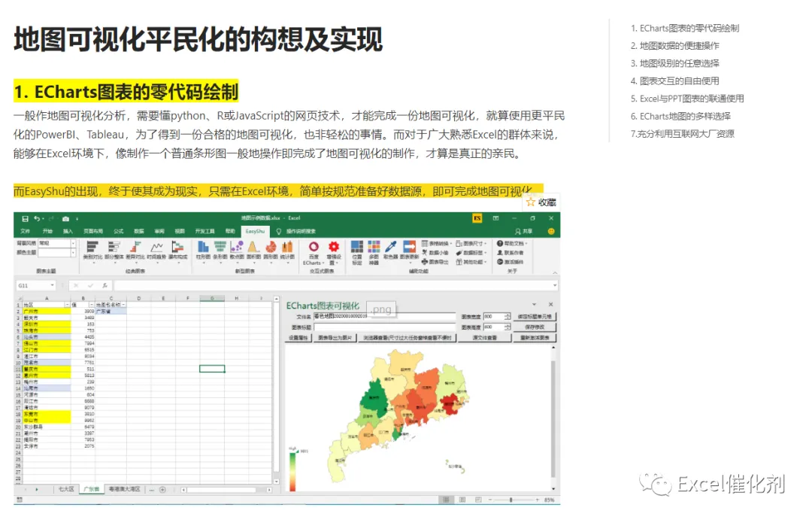Click the map legend color gradient bar
Viewport: 812px width, 520px height.
pos(292,471)
